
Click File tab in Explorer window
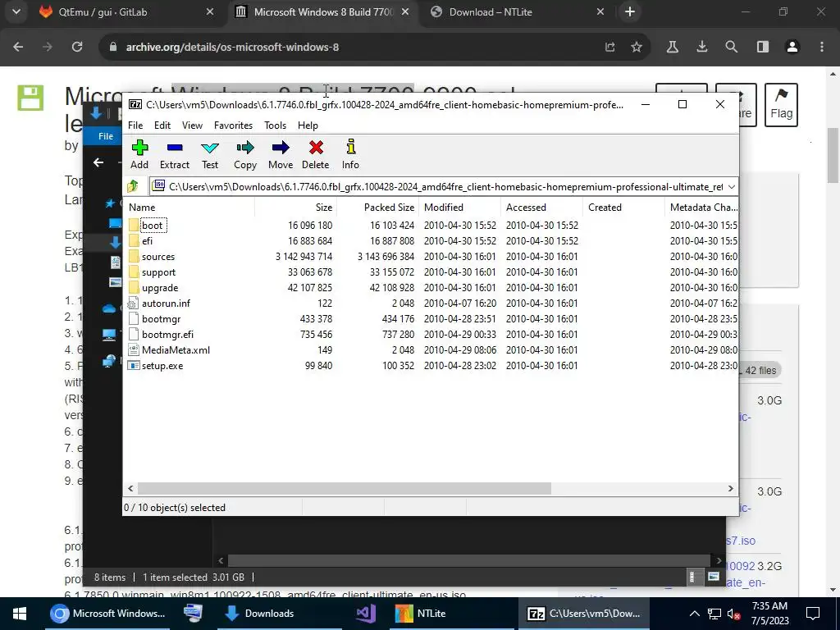point(106,136)
